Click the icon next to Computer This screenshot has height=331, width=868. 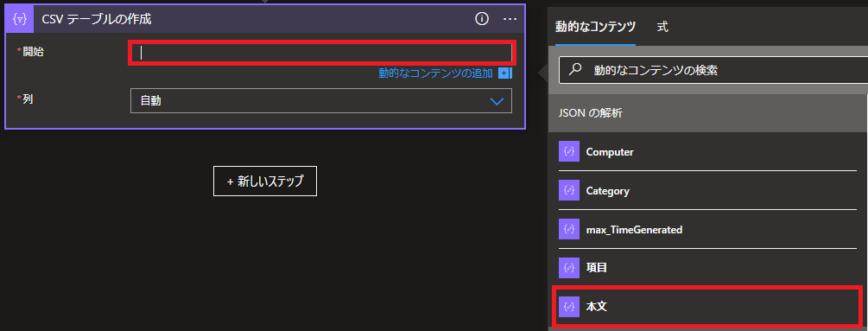(x=568, y=151)
